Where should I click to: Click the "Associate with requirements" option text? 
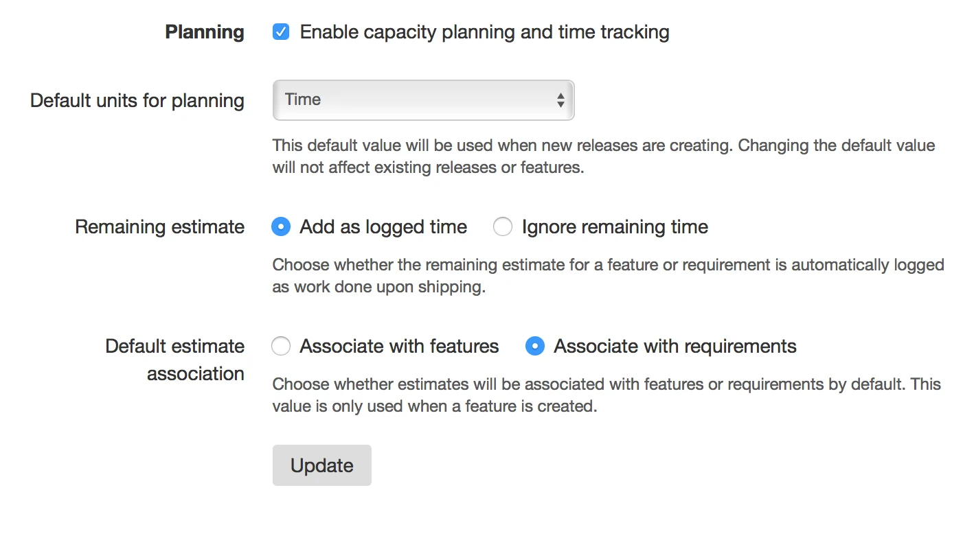pos(675,347)
